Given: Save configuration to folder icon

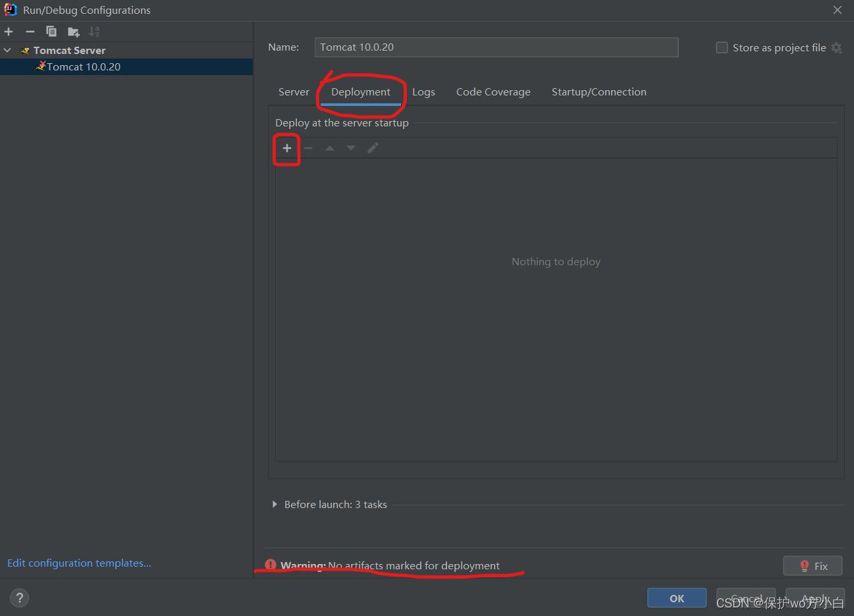Looking at the screenshot, I should tap(73, 32).
